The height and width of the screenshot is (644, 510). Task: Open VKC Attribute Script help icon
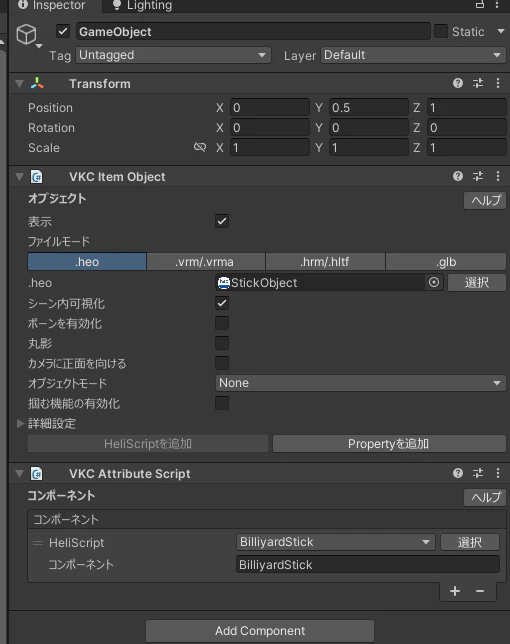point(458,473)
